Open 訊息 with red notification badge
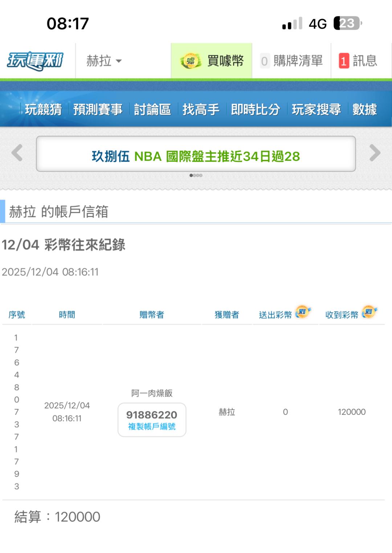 click(358, 61)
